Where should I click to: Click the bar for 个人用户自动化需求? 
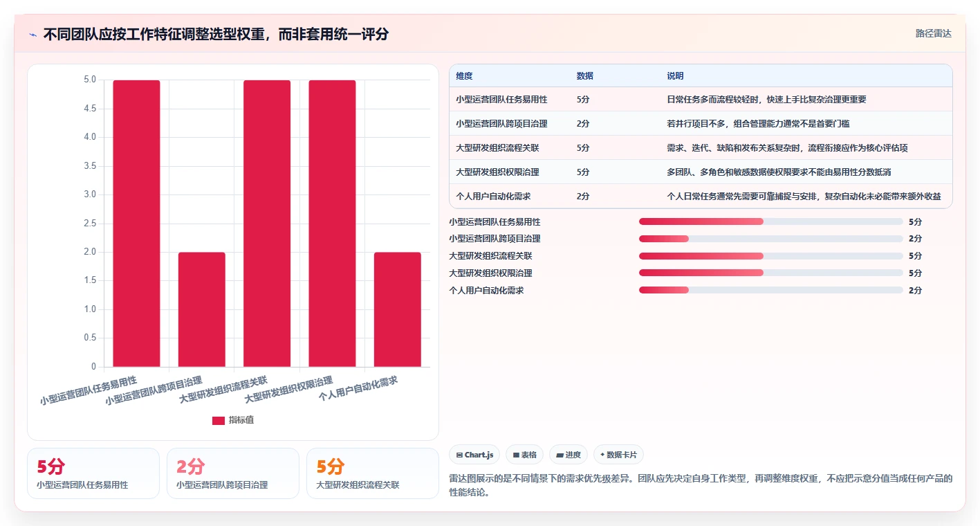click(398, 309)
